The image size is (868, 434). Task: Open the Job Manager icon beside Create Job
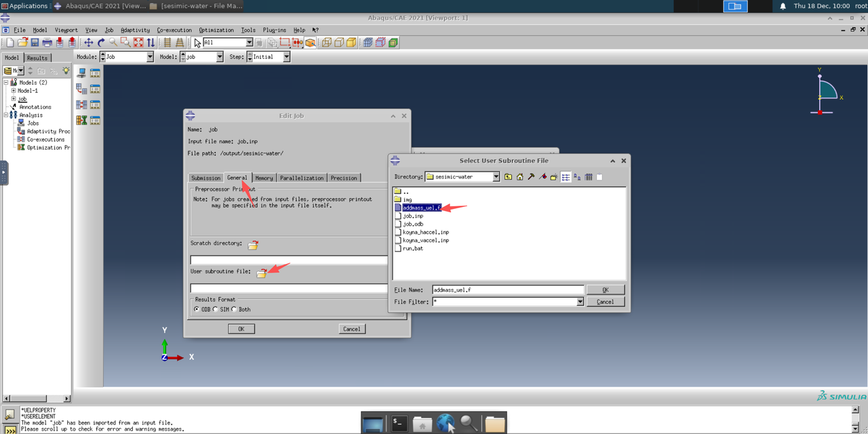[x=95, y=73]
